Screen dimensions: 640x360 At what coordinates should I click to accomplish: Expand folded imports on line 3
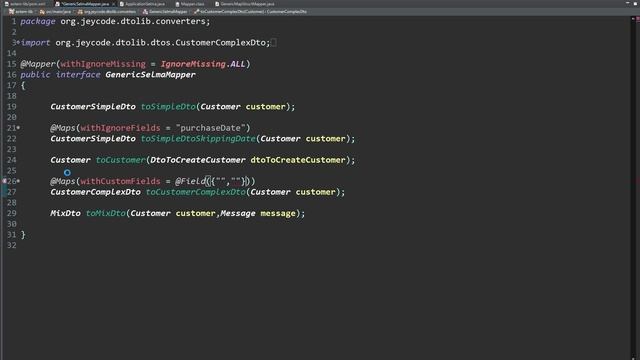pyautogui.click(x=18, y=42)
